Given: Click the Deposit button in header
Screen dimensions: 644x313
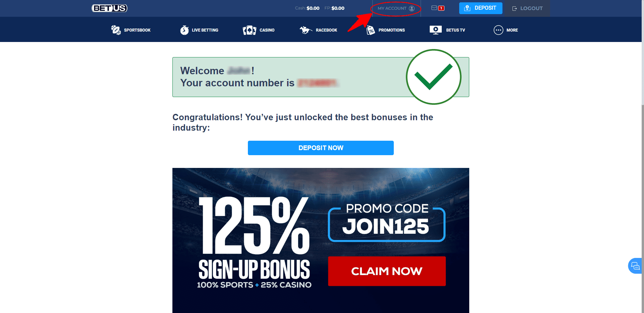Looking at the screenshot, I should tap(481, 8).
